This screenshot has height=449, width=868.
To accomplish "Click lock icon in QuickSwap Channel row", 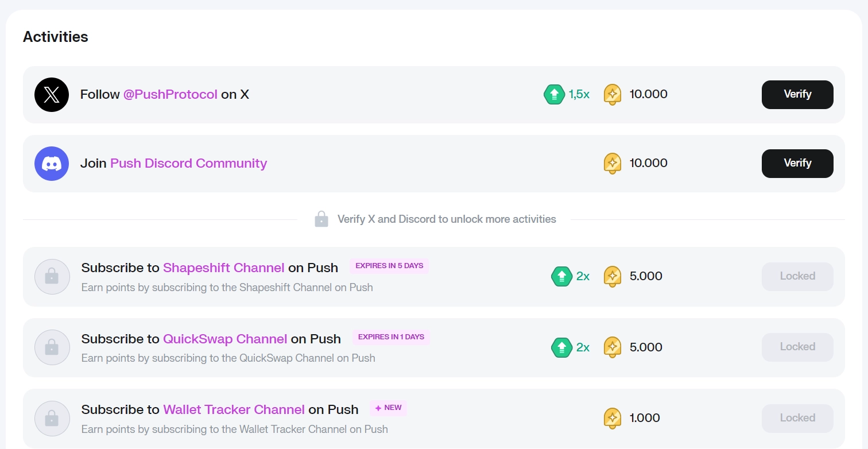I will 52,347.
